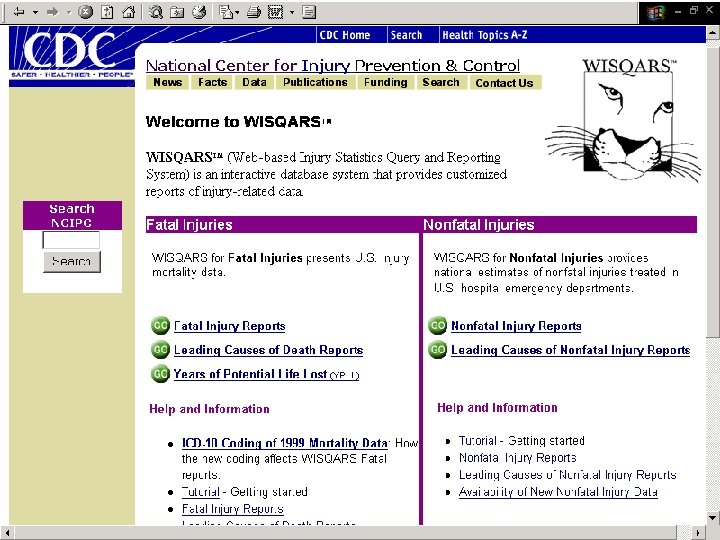Expand the Mail icon dropdown arrow
The width and height of the screenshot is (720, 540).
pyautogui.click(x=237, y=12)
